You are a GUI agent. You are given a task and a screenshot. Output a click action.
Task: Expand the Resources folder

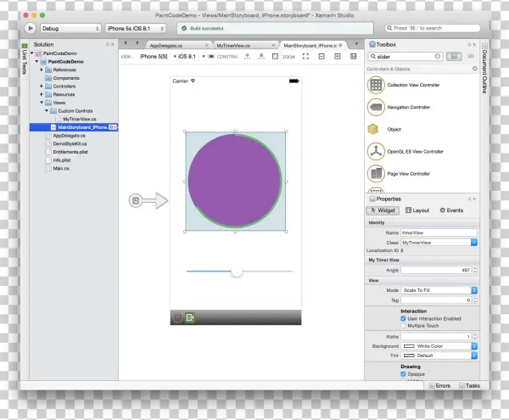coord(42,94)
